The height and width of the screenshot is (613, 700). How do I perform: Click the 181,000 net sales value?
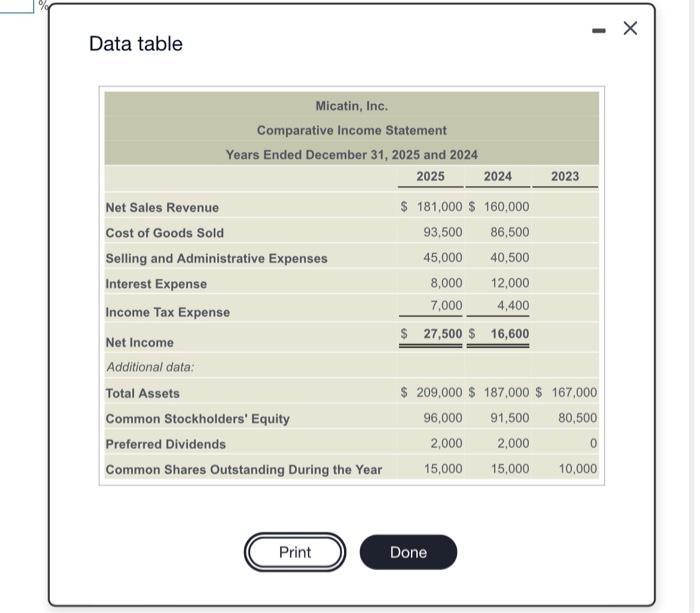point(439,207)
